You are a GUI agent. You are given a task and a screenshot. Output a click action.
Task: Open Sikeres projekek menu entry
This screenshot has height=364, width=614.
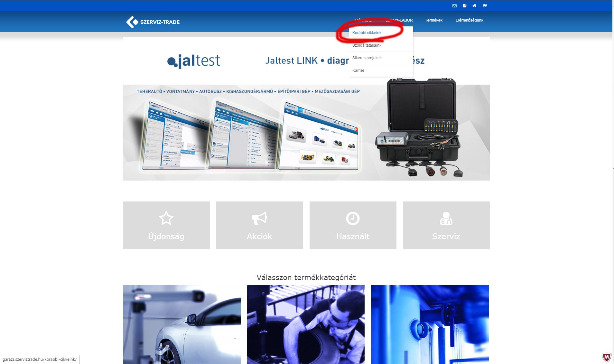point(381,58)
